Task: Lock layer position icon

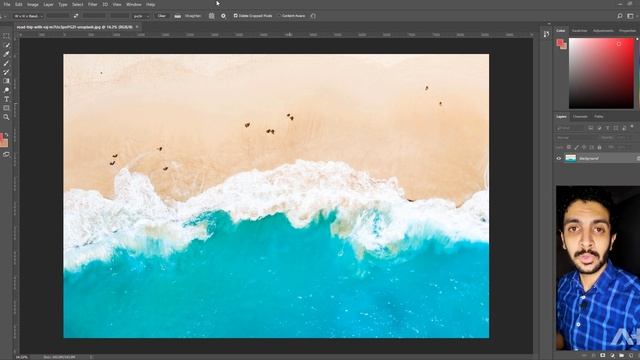Action: click(584, 147)
